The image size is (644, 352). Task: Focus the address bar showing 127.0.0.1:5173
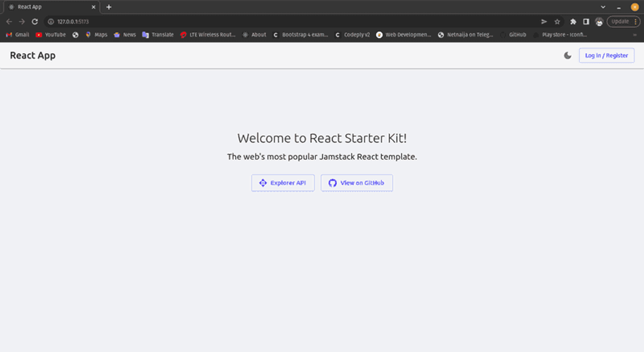point(292,22)
